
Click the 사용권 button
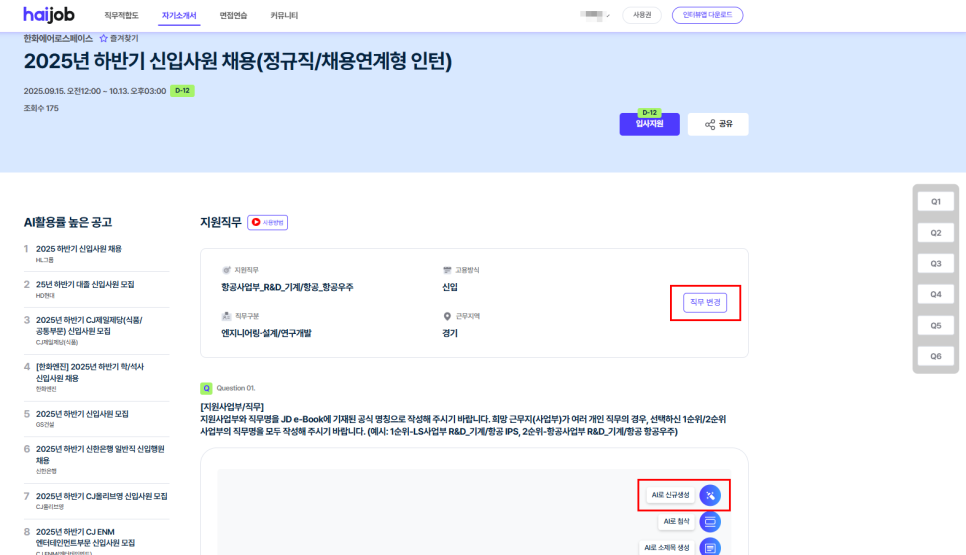click(x=642, y=15)
